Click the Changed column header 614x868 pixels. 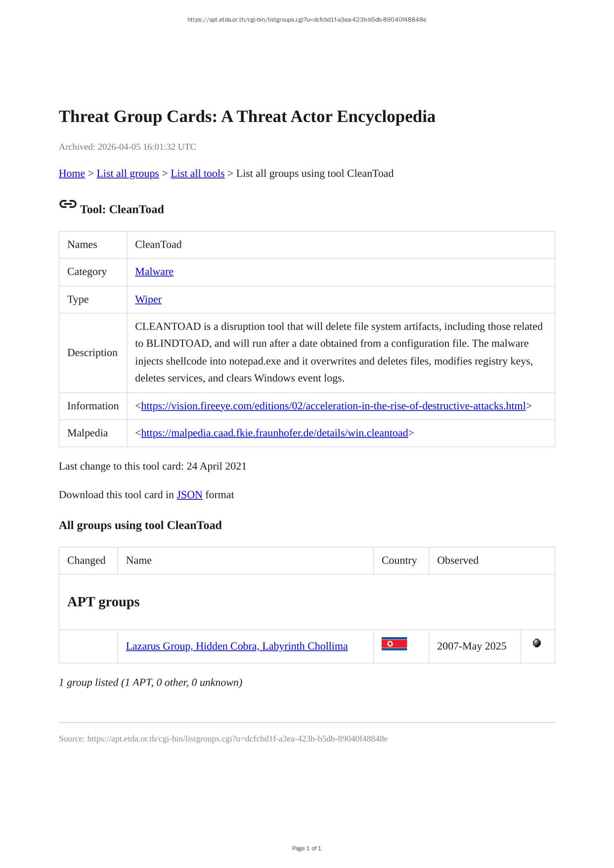[x=86, y=561]
